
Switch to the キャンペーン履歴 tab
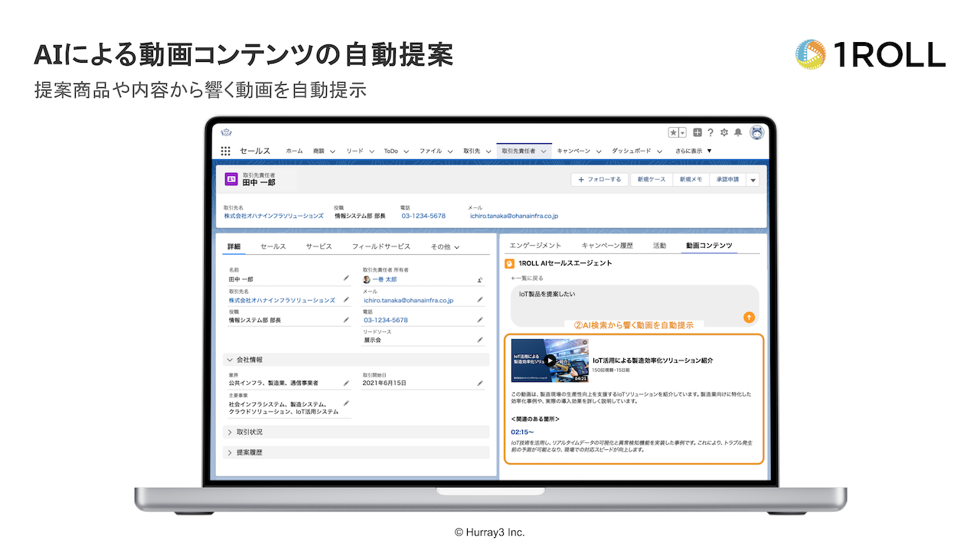click(607, 246)
